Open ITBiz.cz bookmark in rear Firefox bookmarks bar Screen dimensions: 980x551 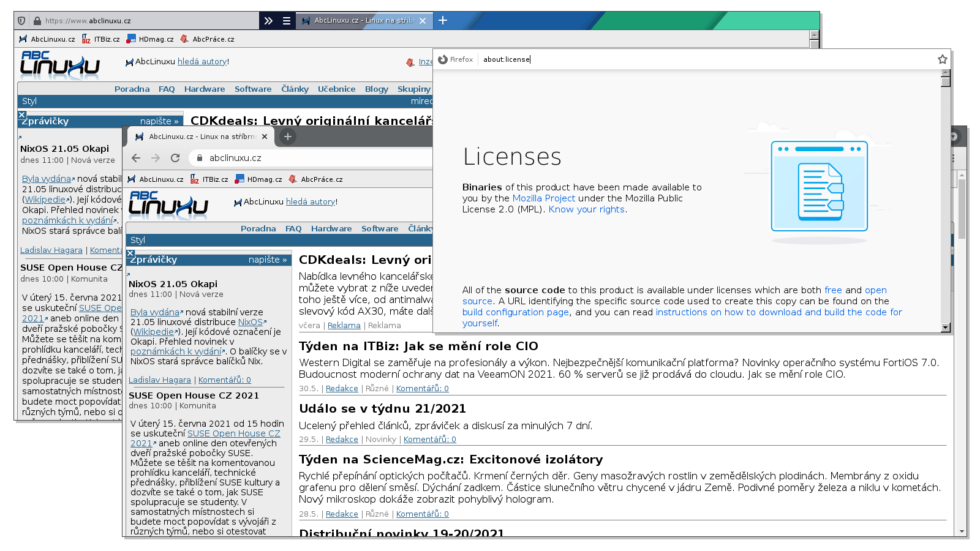coord(101,39)
